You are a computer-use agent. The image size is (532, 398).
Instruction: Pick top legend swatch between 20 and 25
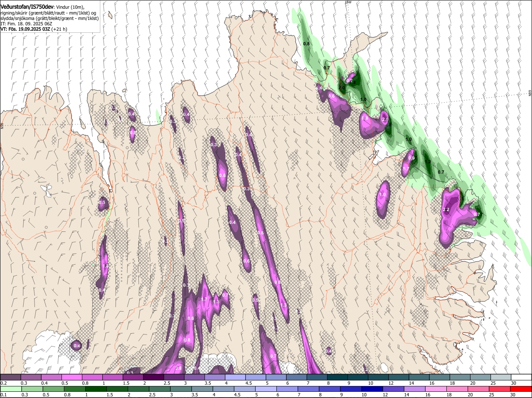[480, 377]
